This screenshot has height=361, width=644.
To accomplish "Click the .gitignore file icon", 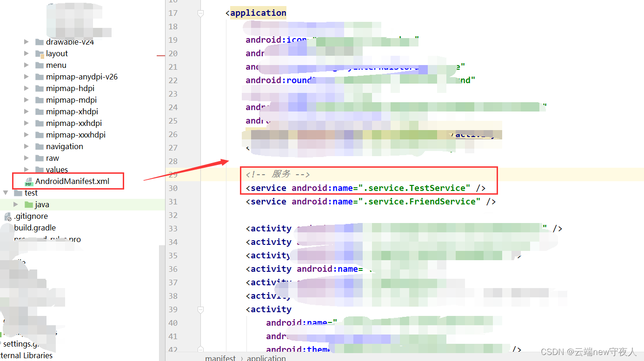I will (7, 217).
